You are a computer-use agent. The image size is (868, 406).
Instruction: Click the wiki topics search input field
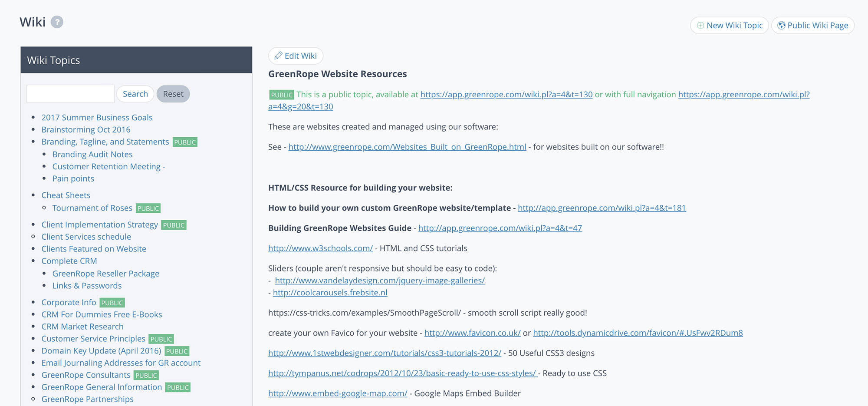click(x=70, y=94)
